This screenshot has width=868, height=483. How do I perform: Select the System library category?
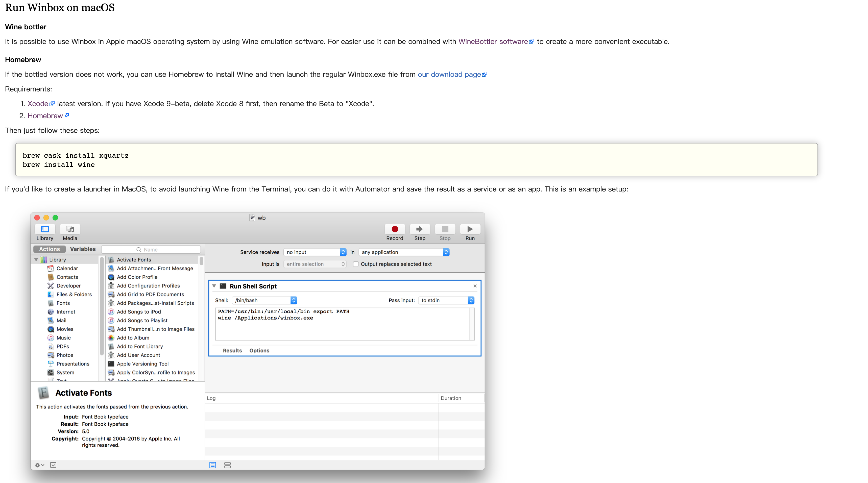pos(65,372)
